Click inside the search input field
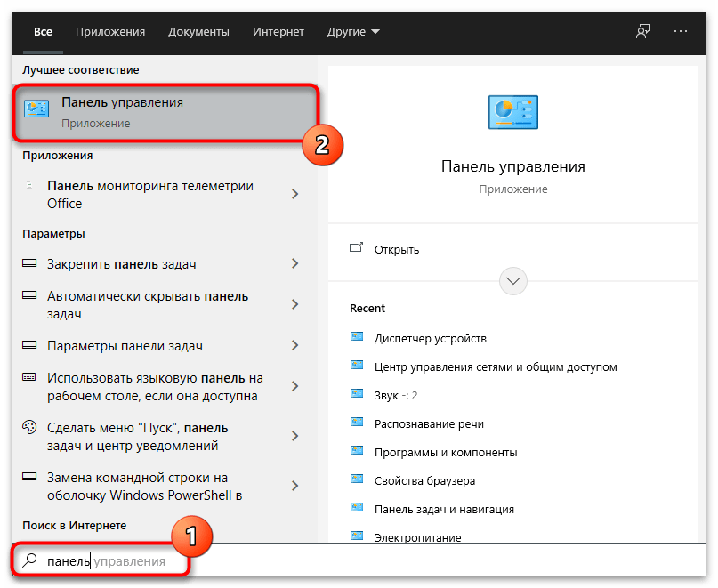The height and width of the screenshot is (588, 718). tap(356, 561)
